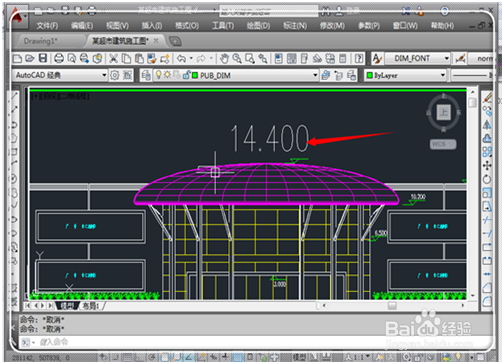
Task: Click the Undo arrow icon
Action: [x=181, y=58]
